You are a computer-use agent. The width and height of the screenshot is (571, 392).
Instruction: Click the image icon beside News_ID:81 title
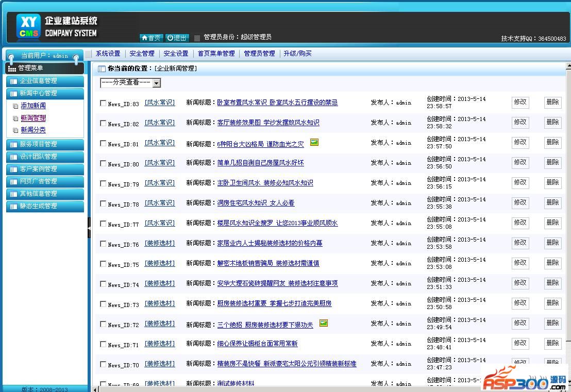coord(314,142)
